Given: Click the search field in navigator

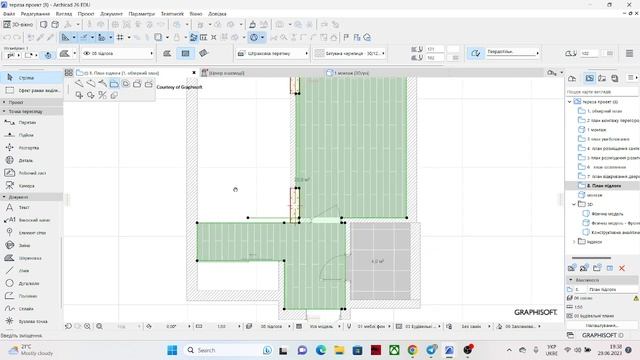Looking at the screenshot, I should click(602, 92).
